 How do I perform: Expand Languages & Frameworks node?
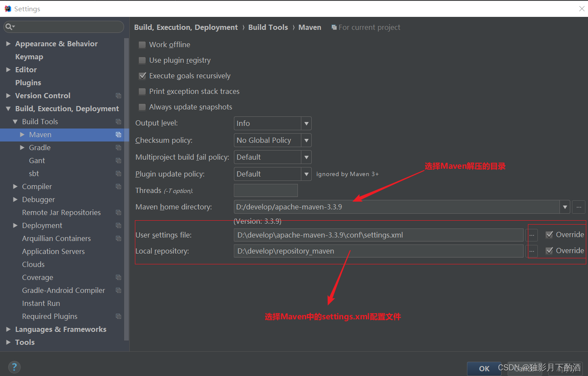8,329
